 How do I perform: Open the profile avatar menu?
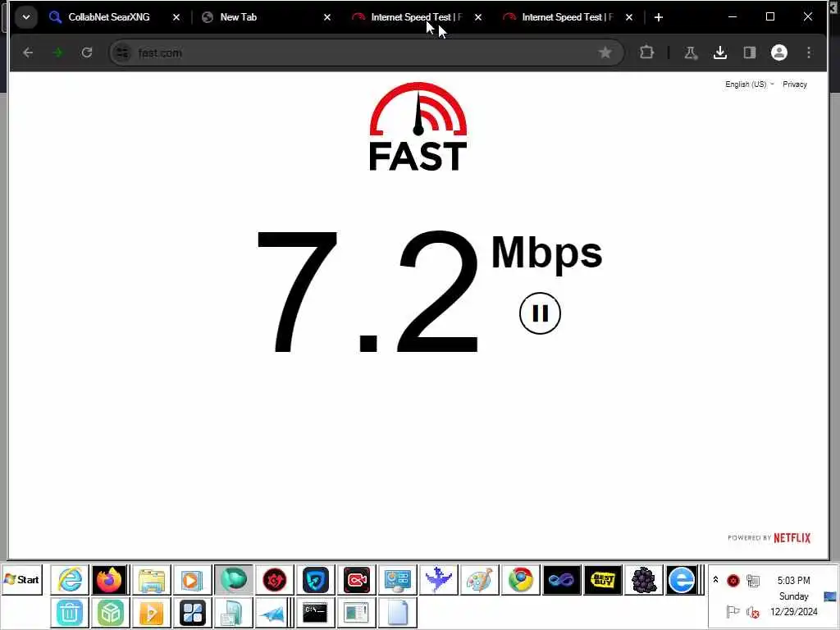[779, 52]
